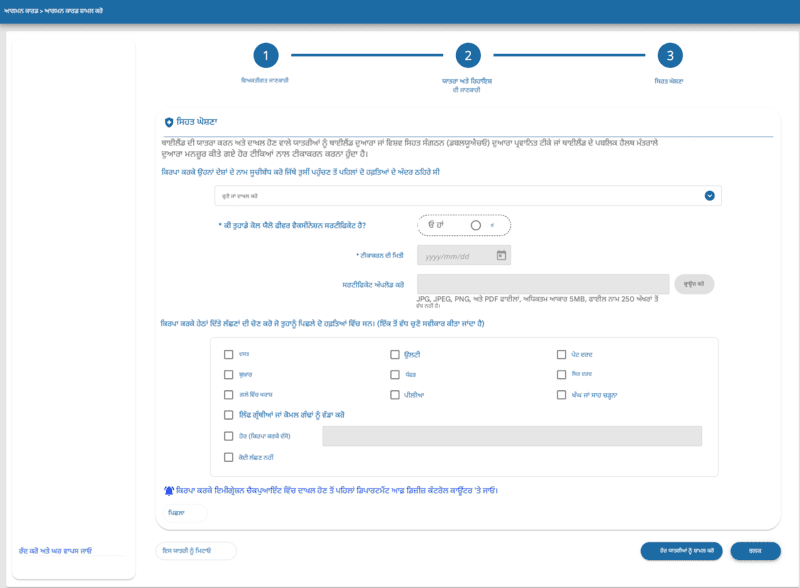
Task: Check the ਹੋਰ (other, please specify) checkbox
Action: [229, 436]
